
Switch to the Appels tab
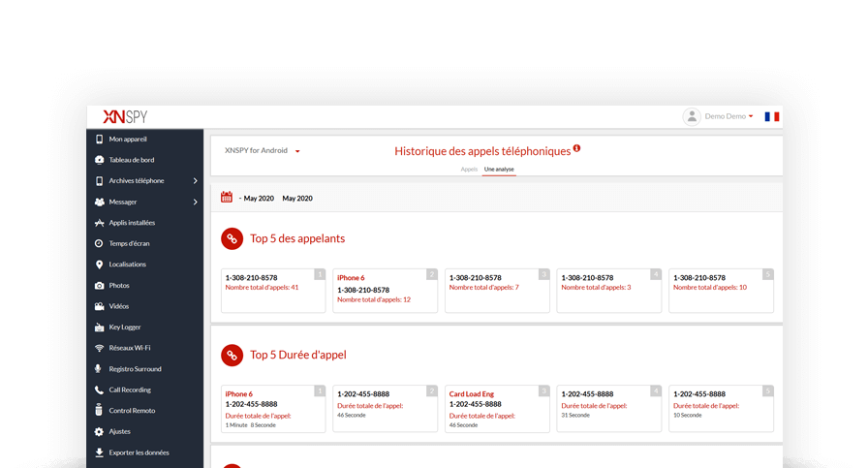tap(469, 169)
